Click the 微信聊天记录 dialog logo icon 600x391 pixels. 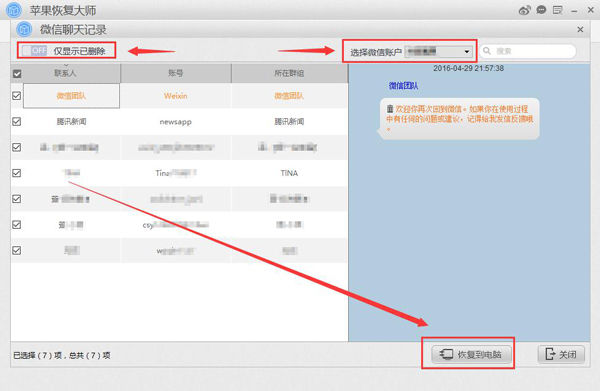click(x=24, y=29)
